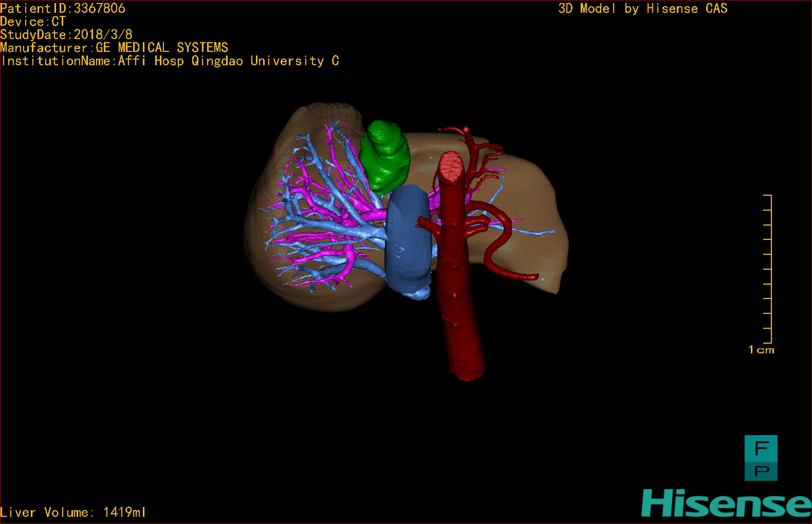The image size is (812, 524).
Task: Click the 3D Model by Hisense CAS title
Action: [x=642, y=8]
